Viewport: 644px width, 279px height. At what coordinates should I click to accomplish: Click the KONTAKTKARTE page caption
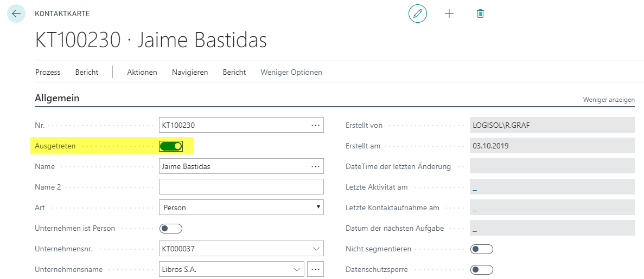click(62, 14)
